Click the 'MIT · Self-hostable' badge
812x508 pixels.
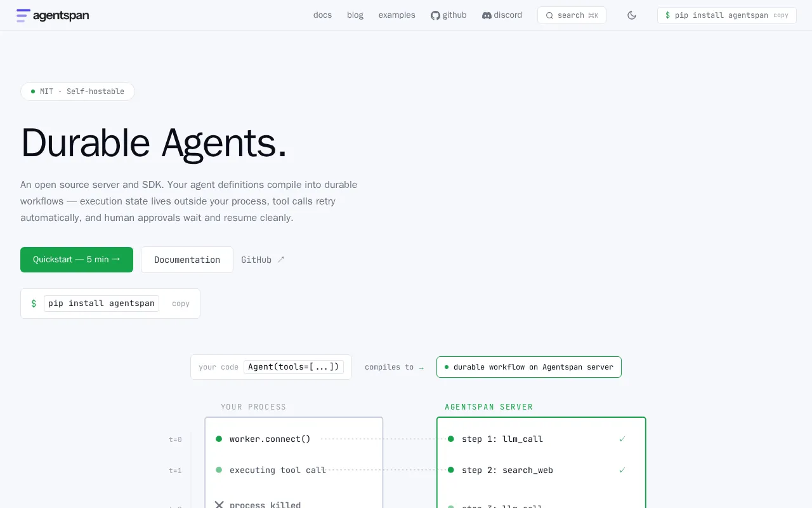(77, 91)
